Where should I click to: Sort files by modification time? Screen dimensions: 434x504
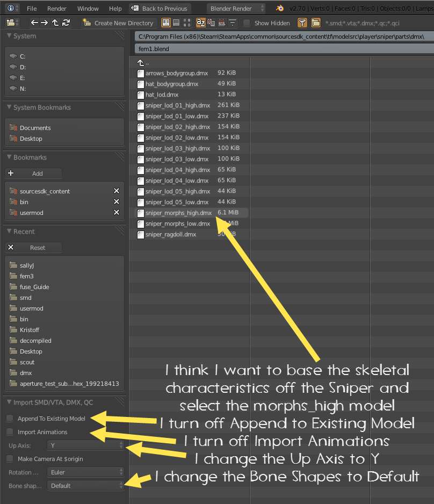point(222,23)
